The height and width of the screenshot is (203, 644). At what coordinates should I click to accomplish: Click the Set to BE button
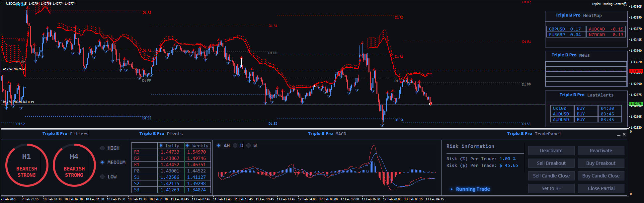click(551, 188)
